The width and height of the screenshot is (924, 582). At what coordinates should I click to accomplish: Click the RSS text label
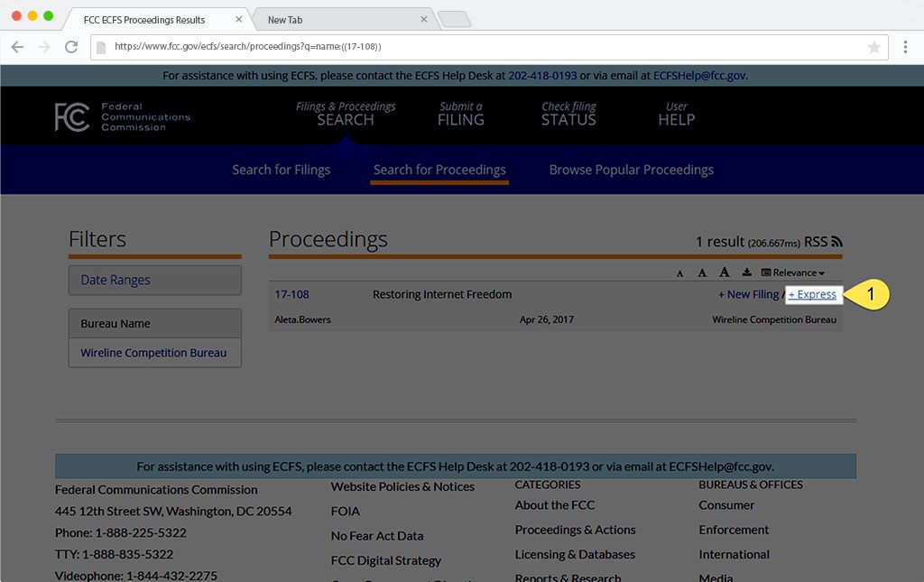click(x=816, y=242)
